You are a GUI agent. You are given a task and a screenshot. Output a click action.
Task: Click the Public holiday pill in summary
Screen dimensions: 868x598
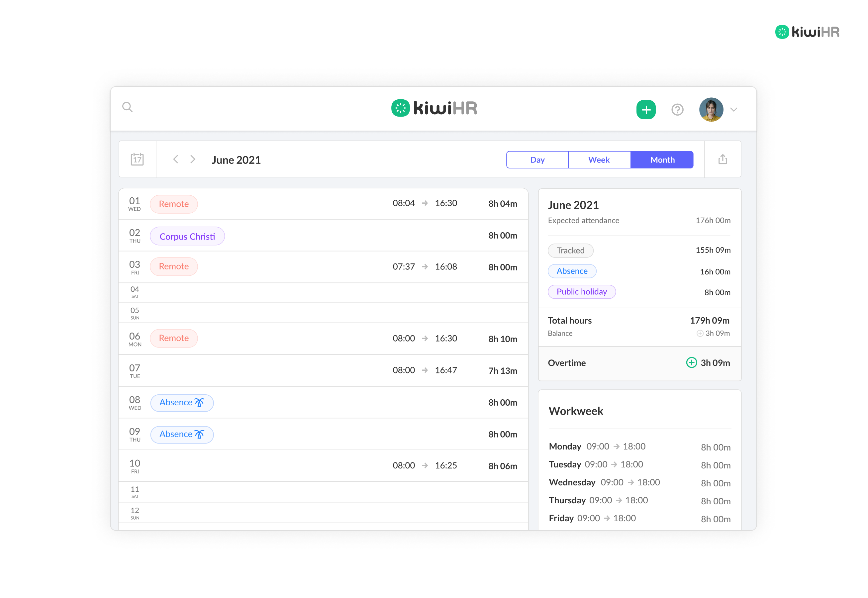[581, 292]
